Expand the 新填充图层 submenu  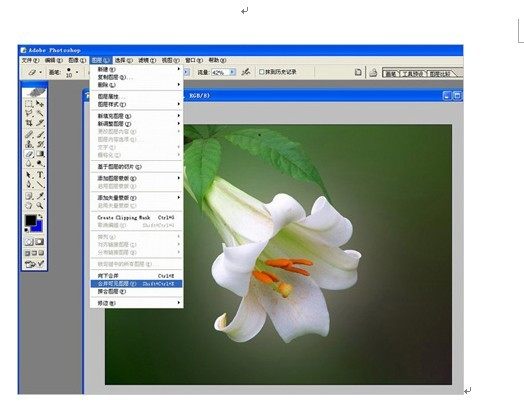[137, 116]
